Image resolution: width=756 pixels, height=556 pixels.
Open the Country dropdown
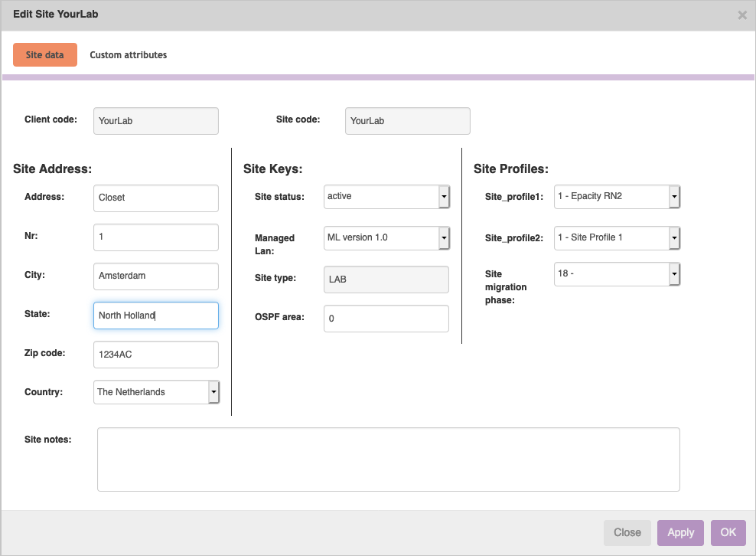(x=157, y=392)
